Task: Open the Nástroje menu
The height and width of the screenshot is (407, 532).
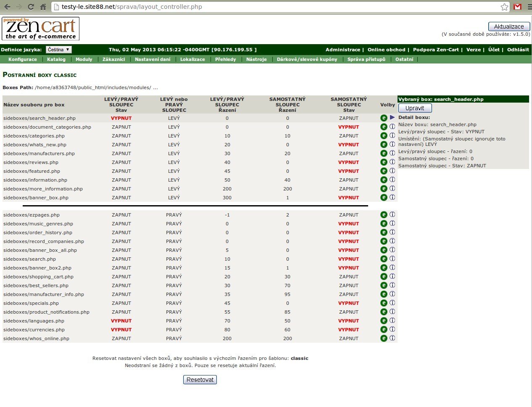Action: [x=256, y=59]
